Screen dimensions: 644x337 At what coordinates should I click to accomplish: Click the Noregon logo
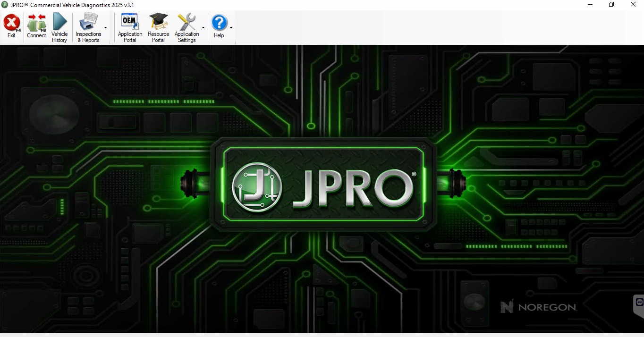[538, 307]
